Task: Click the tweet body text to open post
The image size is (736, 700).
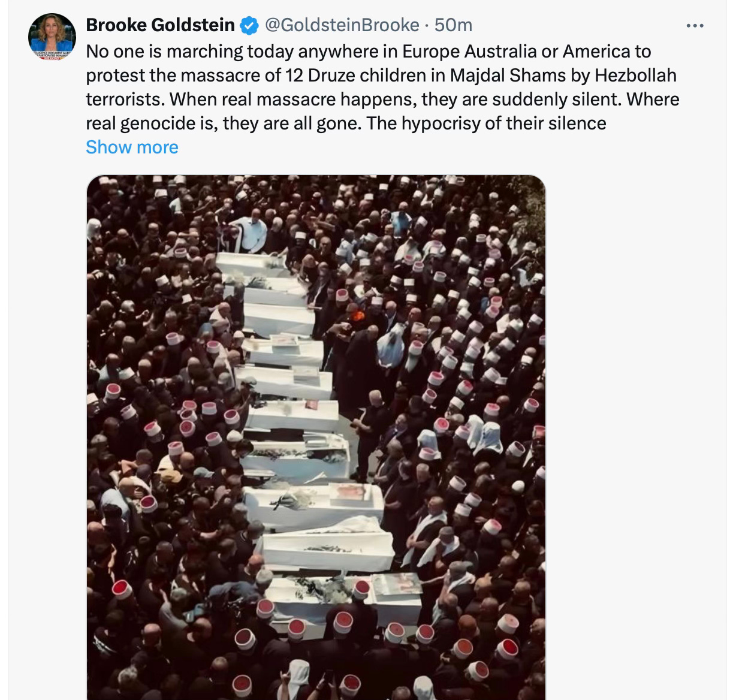Action: click(382, 87)
